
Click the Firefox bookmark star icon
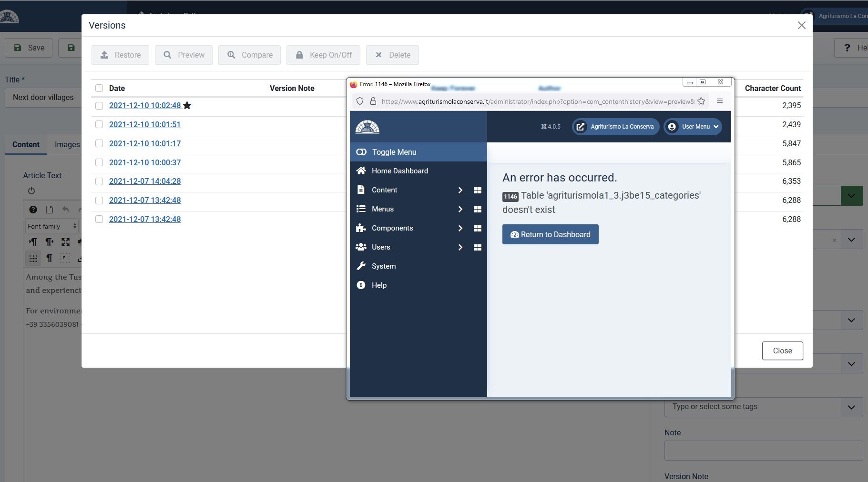point(701,101)
